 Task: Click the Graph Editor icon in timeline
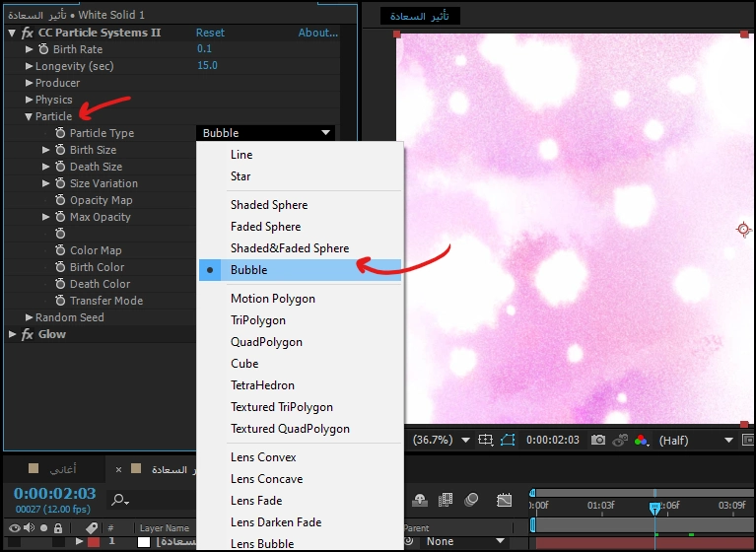[x=504, y=500]
